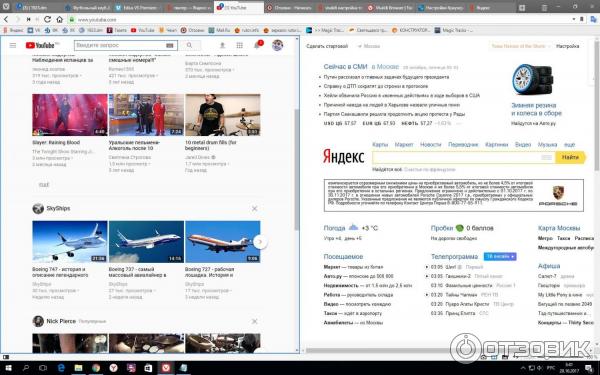Image resolution: width=600 pixels, height=375 pixels.
Task: Open the YouTube hamburger guide menu
Action: point(13,45)
